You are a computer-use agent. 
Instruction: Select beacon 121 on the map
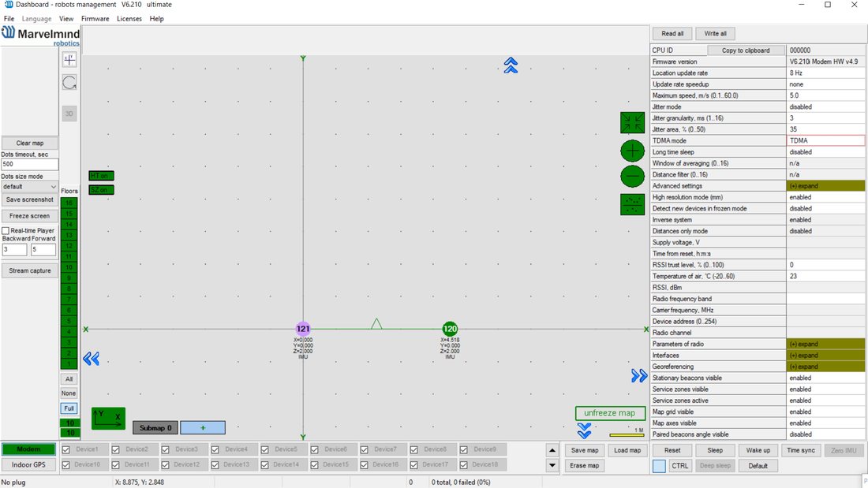[303, 329]
